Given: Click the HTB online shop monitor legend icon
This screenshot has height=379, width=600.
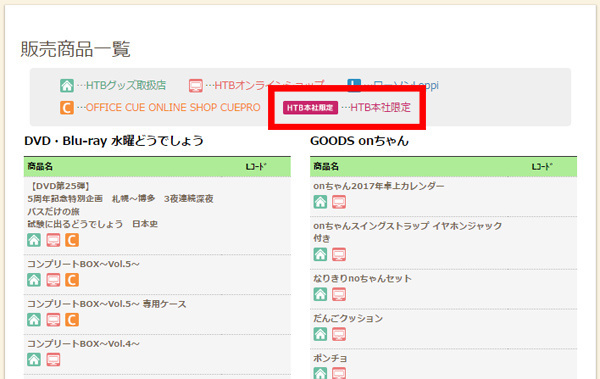Looking at the screenshot, I should (196, 85).
